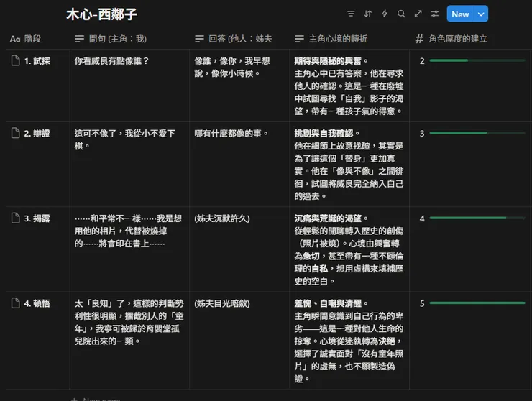Click the cell beginning 羞愧、自嘲與清醒
The image size is (532, 401).
(349, 340)
